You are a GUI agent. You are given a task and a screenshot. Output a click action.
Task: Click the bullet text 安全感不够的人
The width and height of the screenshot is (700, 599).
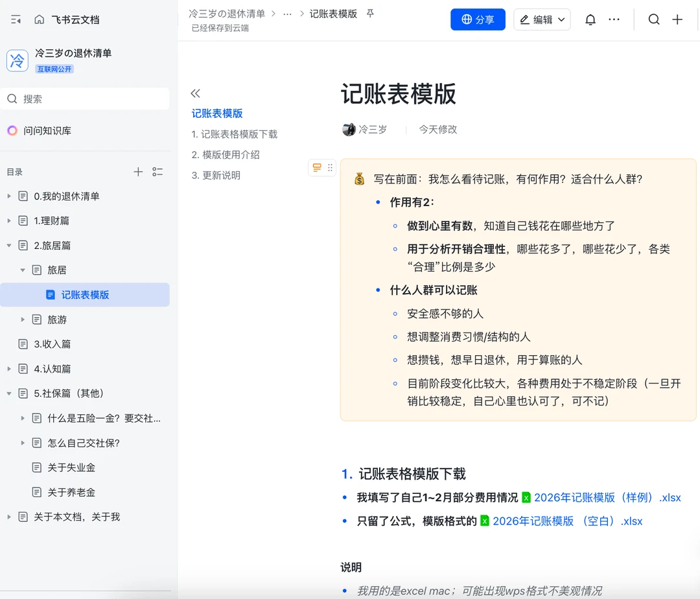click(x=445, y=314)
